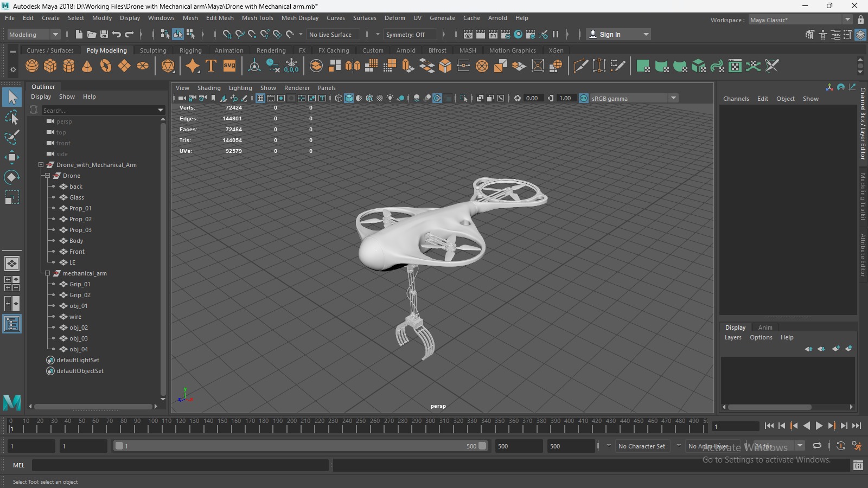
Task: Collapse the mechanical_arm group
Action: coord(47,273)
